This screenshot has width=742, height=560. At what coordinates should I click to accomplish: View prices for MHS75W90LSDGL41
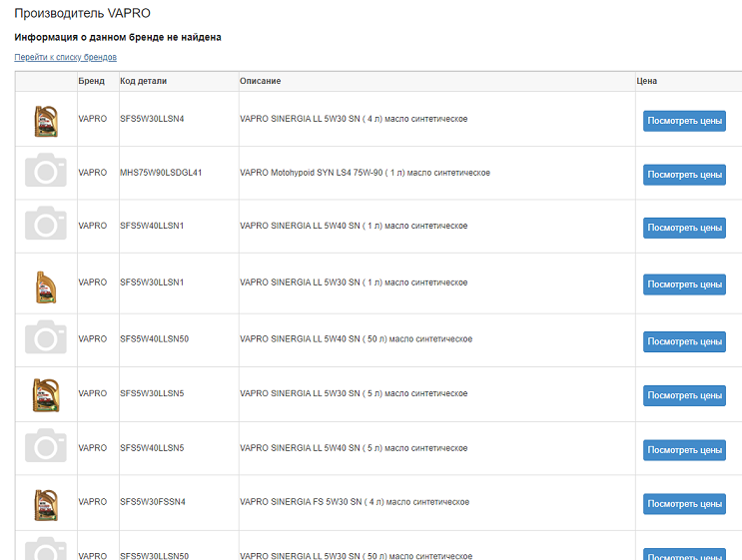(x=684, y=175)
